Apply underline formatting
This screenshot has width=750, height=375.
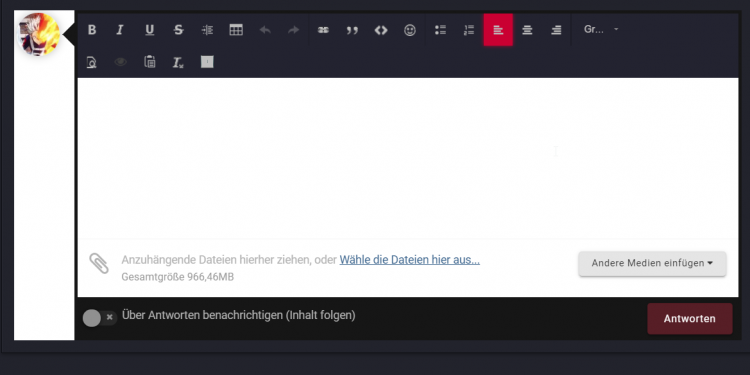tap(150, 30)
